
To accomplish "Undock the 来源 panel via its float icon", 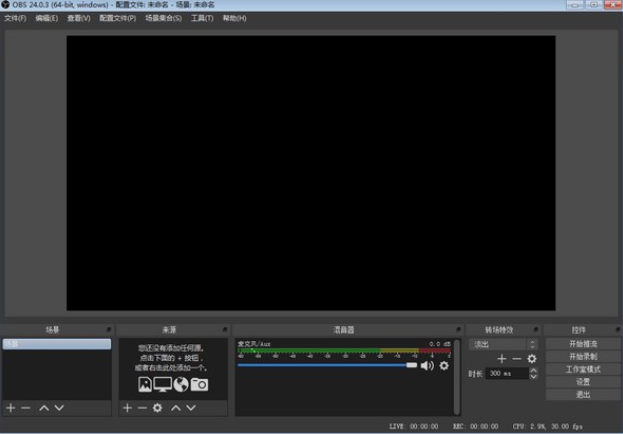I will pos(225,330).
